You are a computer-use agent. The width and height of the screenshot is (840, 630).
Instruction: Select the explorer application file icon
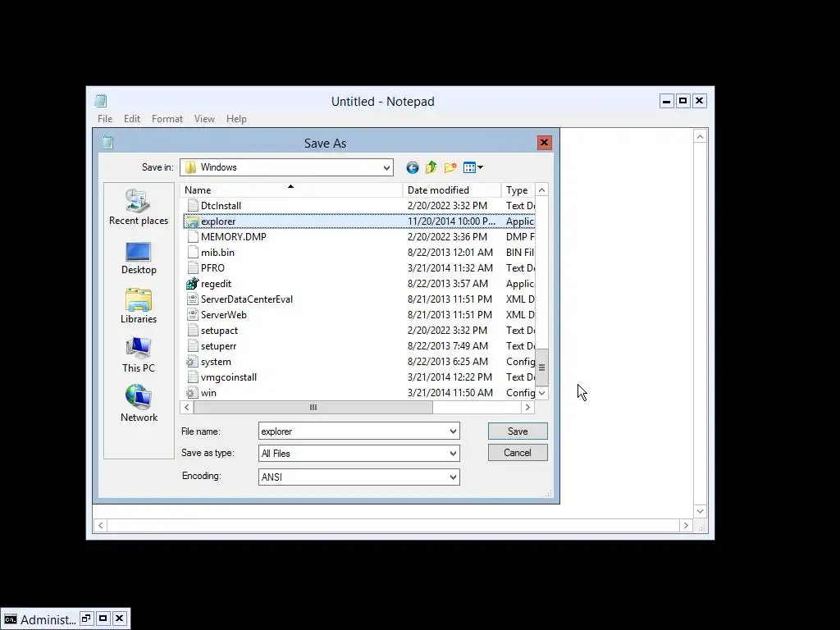tap(192, 221)
